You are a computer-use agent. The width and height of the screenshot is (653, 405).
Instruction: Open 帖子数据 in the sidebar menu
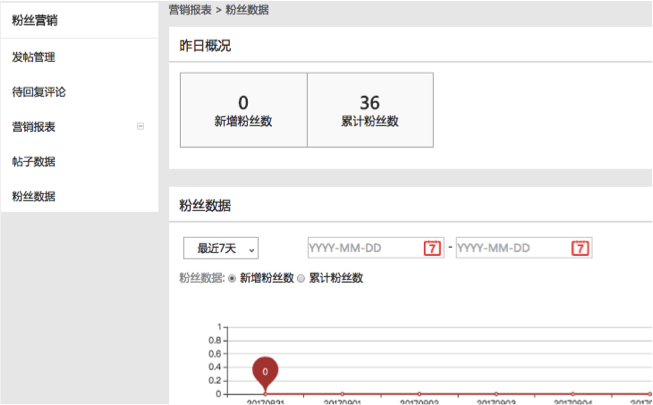click(33, 161)
